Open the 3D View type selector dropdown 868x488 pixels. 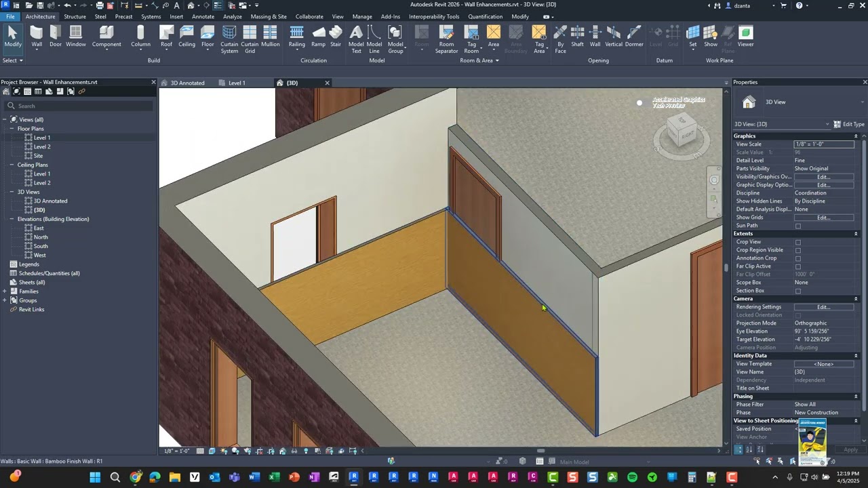862,102
